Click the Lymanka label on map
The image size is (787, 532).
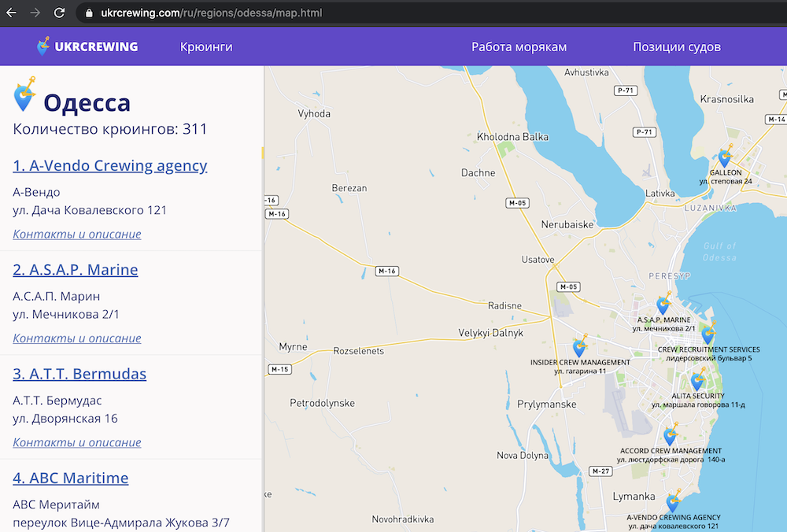(634, 497)
